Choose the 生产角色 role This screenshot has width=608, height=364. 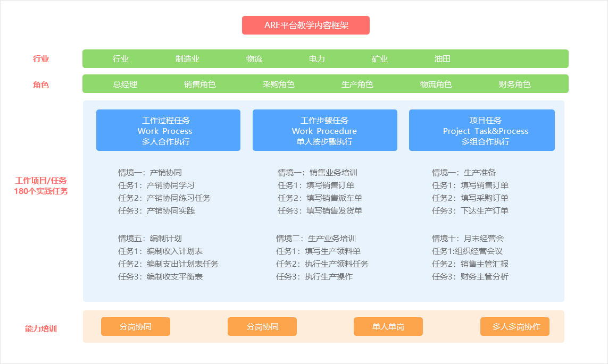(357, 84)
